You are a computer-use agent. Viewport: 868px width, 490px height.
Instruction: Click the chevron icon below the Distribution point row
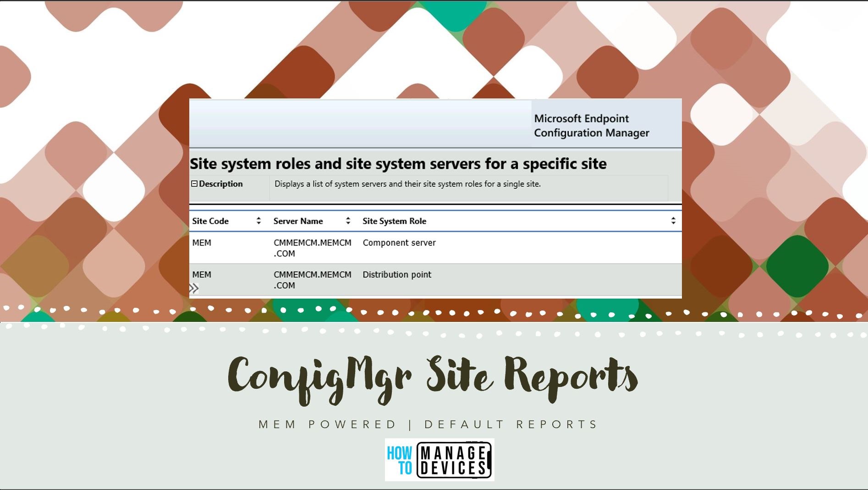point(195,287)
